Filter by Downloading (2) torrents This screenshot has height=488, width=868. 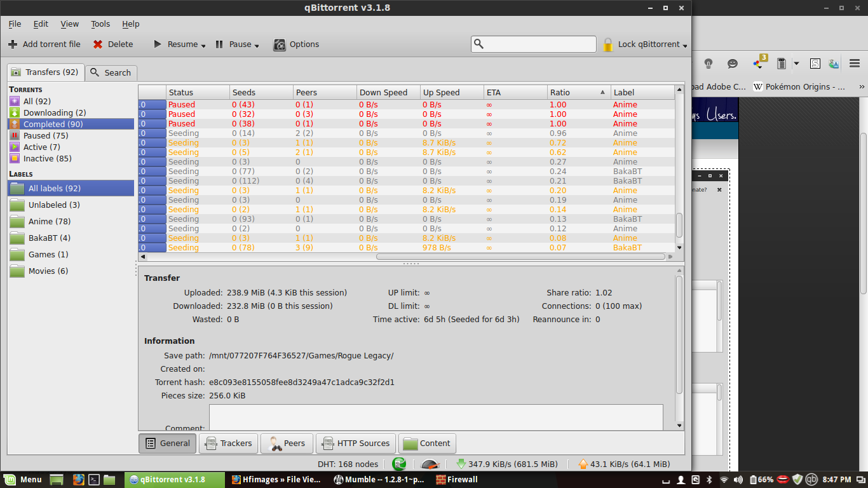tap(71, 113)
